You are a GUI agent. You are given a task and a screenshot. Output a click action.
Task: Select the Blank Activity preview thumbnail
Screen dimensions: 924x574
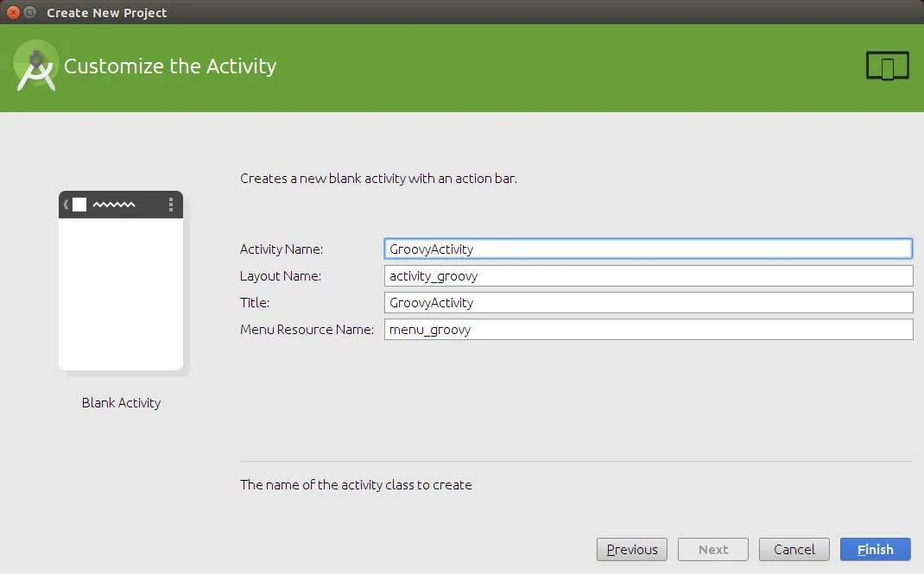(x=121, y=281)
